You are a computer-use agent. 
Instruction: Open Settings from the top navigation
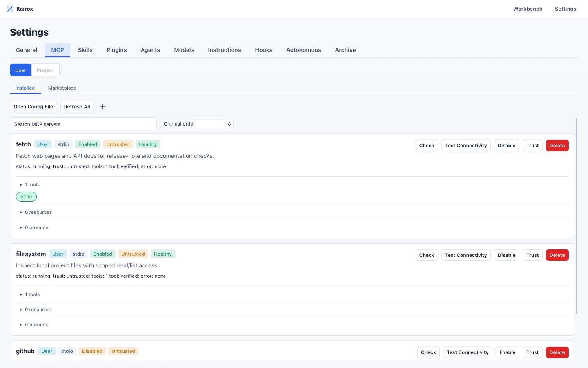click(x=566, y=9)
